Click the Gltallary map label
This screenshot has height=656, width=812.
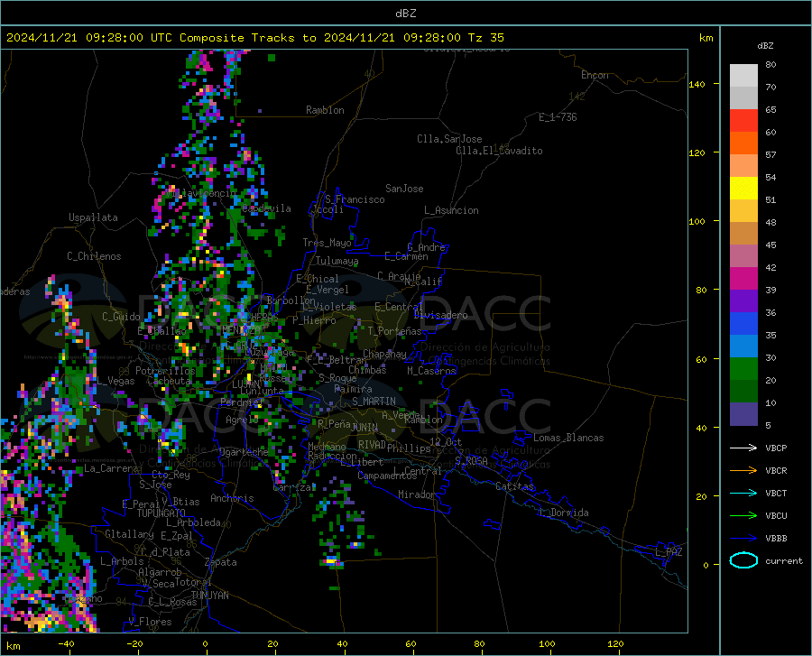coord(129,534)
